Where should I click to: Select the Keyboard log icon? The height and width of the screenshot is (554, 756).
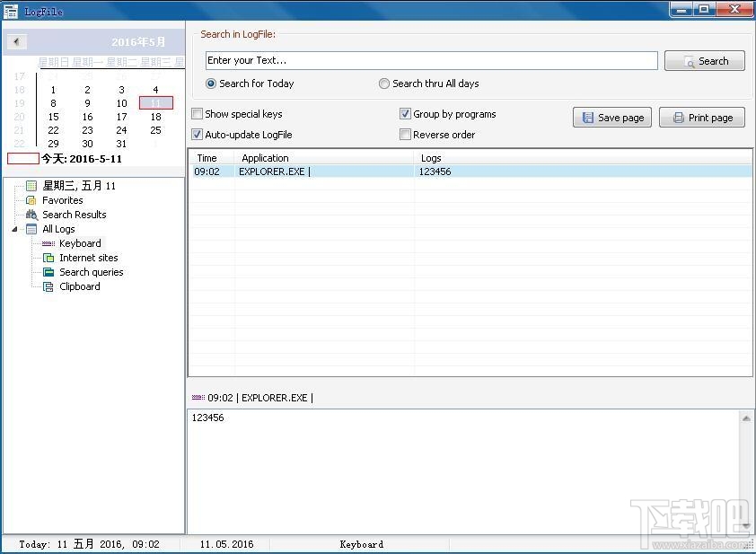tap(48, 243)
